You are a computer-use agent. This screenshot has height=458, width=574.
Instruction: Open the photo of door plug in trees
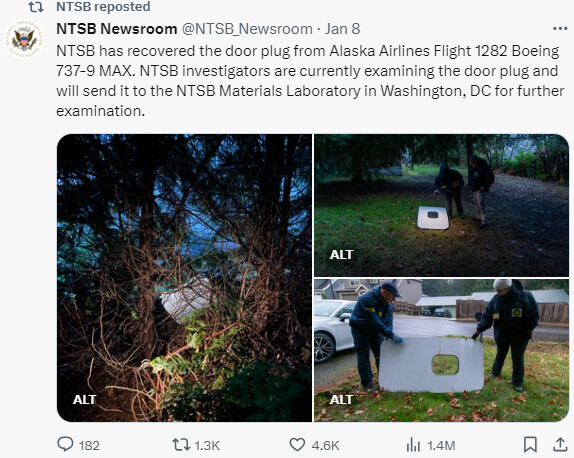184,278
